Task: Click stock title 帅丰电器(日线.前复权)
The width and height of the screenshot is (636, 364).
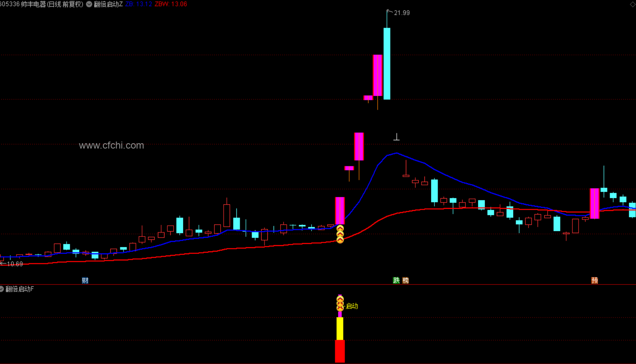Action: [x=52, y=4]
